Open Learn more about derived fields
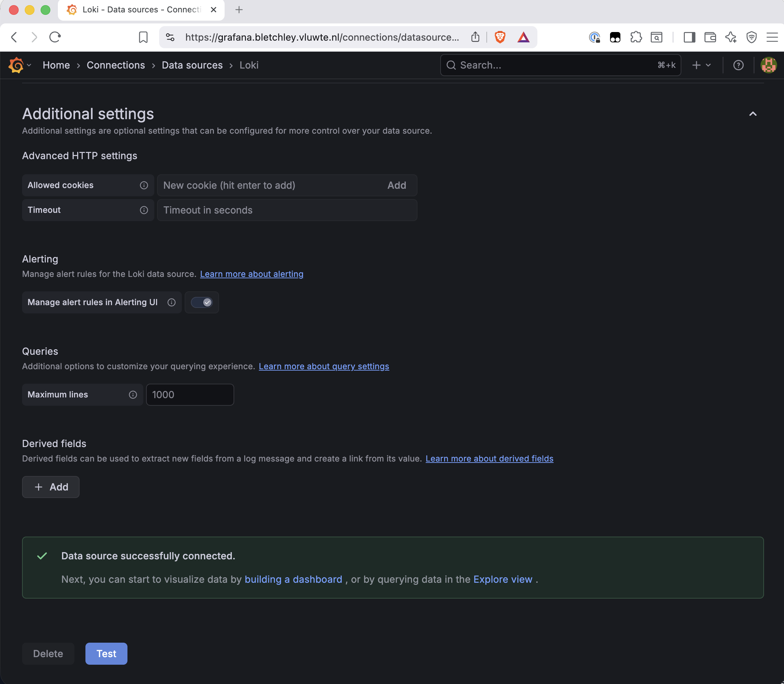The height and width of the screenshot is (684, 784). click(489, 459)
